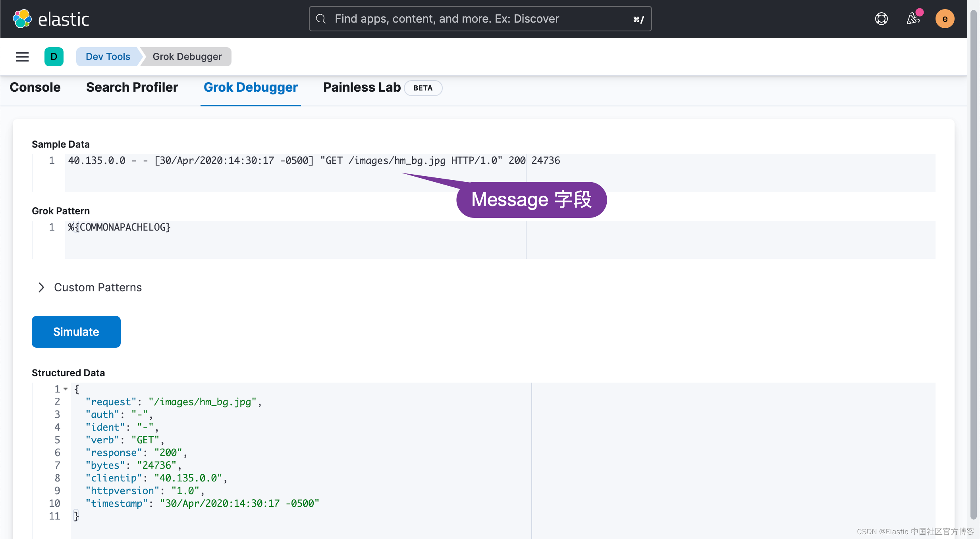Image resolution: width=980 pixels, height=539 pixels.
Task: Click the orange "e" user avatar
Action: 945,19
